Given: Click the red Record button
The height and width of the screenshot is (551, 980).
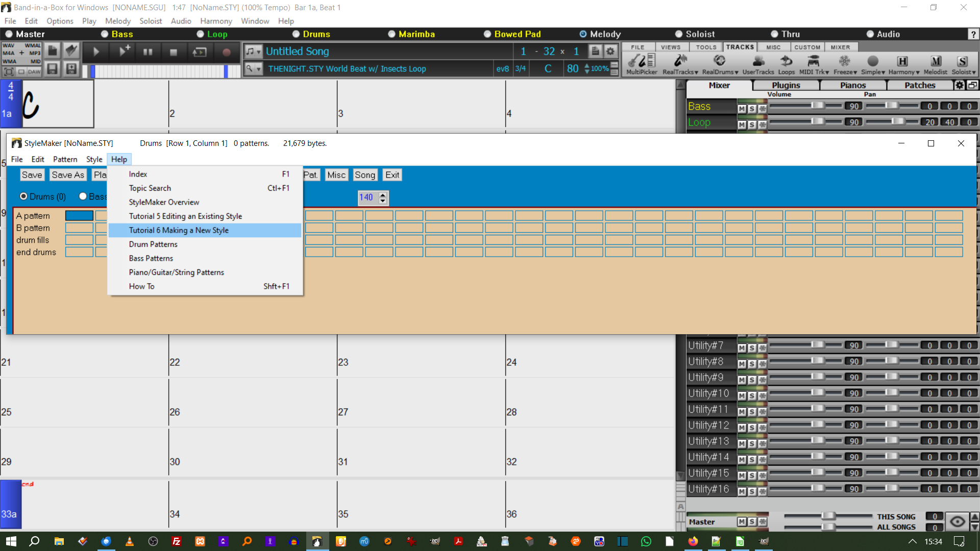Looking at the screenshot, I should click(x=227, y=52).
